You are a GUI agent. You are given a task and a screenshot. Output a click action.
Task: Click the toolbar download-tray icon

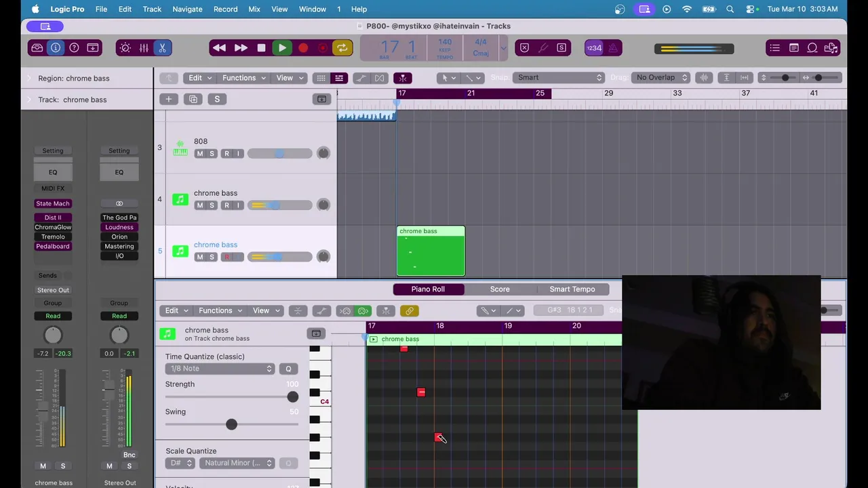pos(93,48)
